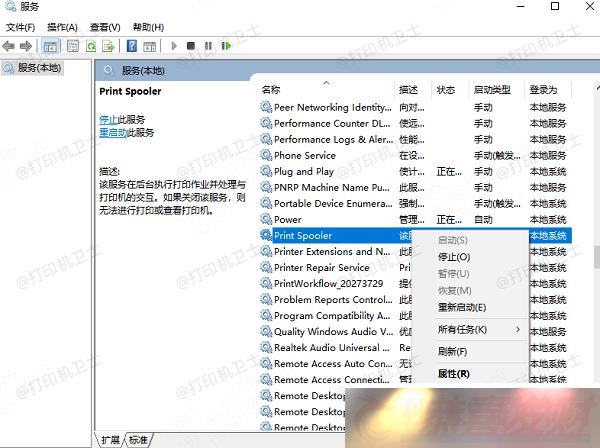The width and height of the screenshot is (600, 448).
Task: Click the export list toolbar icon
Action: pos(108,46)
